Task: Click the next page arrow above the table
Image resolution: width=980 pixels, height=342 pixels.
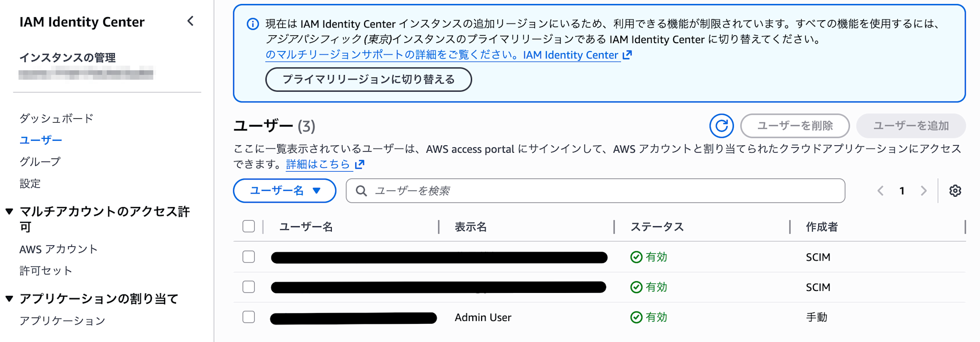Action: pyautogui.click(x=924, y=191)
